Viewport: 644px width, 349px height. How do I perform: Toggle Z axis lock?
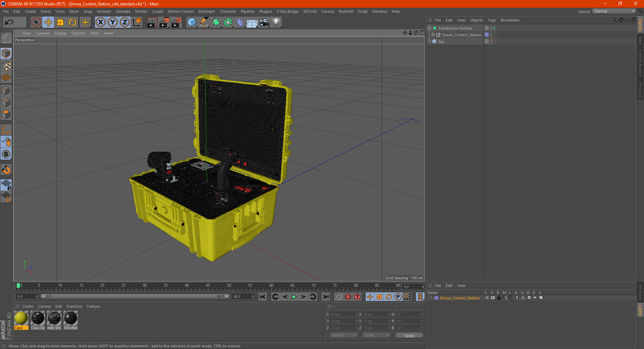tap(125, 22)
